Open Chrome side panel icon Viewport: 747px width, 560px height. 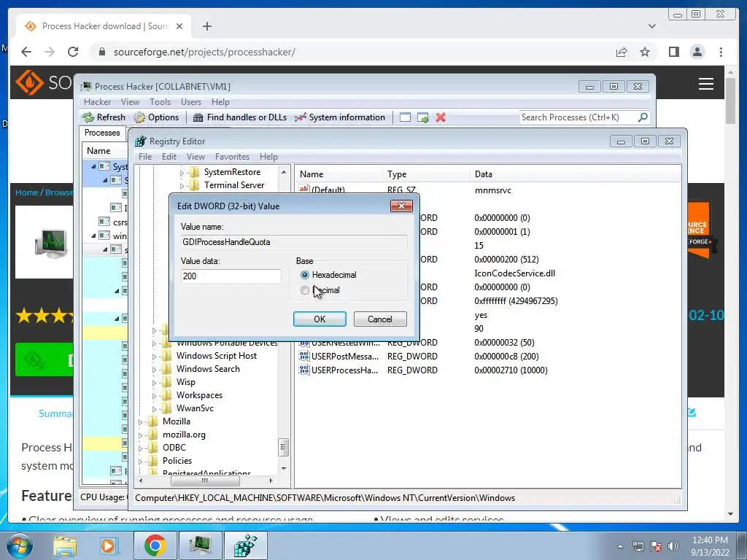pos(673,52)
